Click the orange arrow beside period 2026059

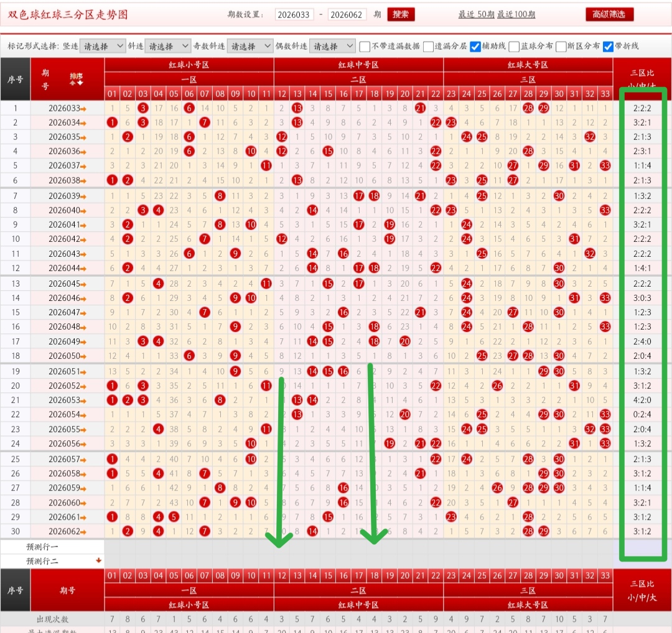click(83, 489)
